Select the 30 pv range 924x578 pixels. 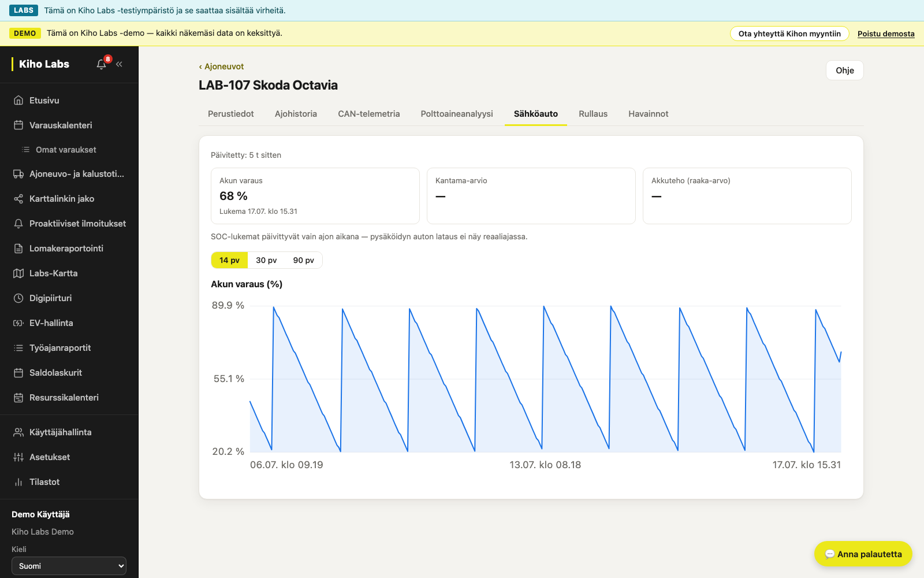(266, 260)
